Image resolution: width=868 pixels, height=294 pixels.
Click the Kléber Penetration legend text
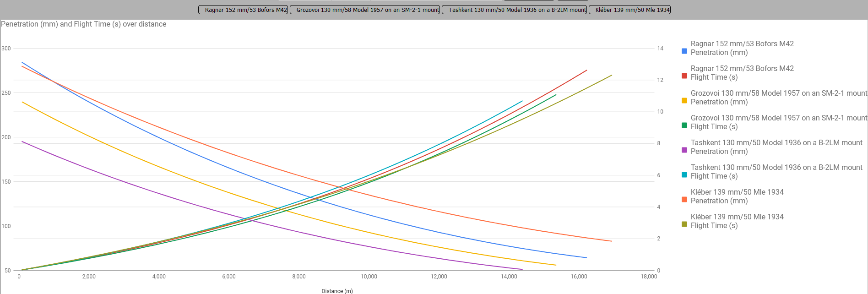coord(737,196)
